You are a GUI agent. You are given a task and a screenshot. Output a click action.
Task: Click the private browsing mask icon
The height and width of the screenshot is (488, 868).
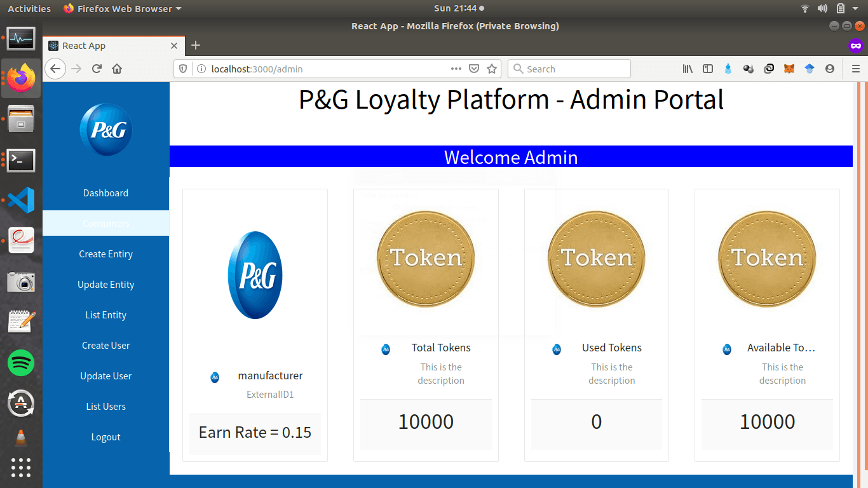pyautogui.click(x=856, y=46)
